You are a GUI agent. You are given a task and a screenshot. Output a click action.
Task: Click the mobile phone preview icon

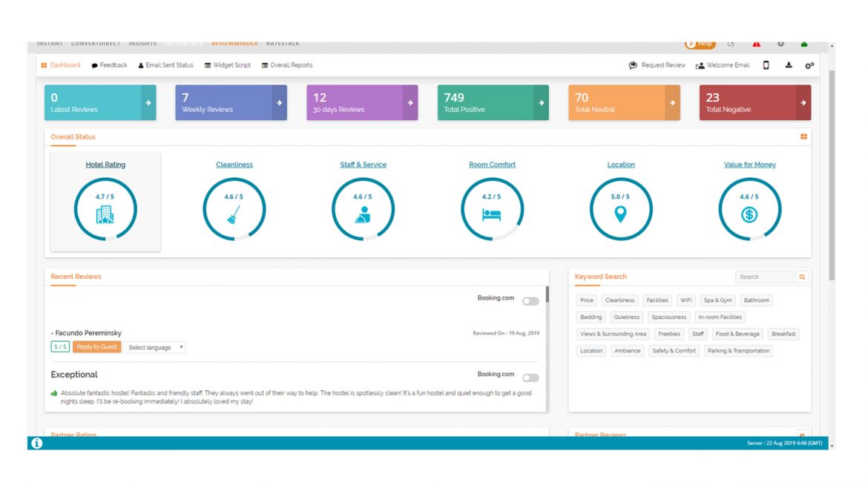(x=766, y=65)
